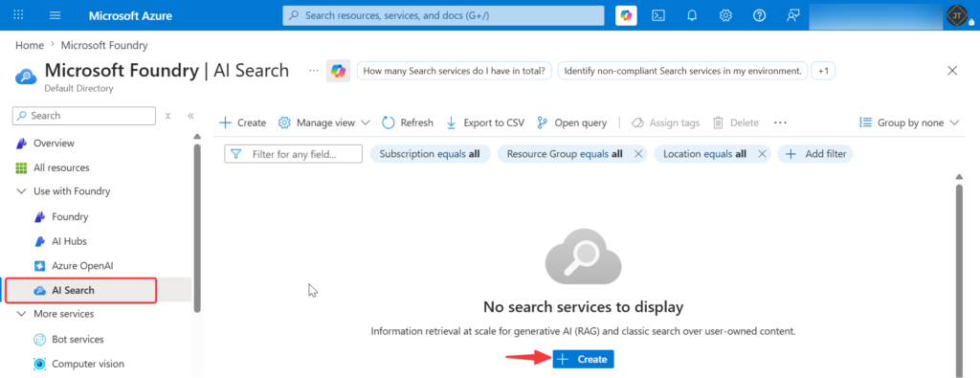
Task: Open the Location equals all filter
Action: (x=704, y=154)
